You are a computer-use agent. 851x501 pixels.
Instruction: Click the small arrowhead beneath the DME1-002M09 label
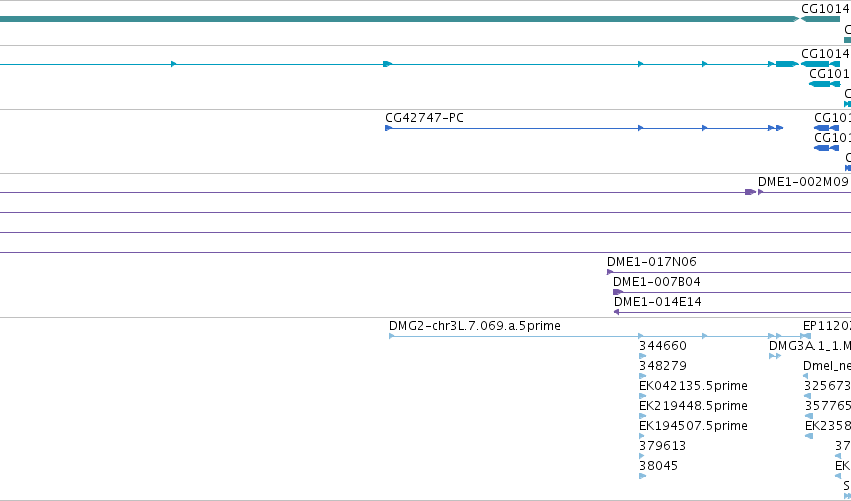click(x=760, y=192)
